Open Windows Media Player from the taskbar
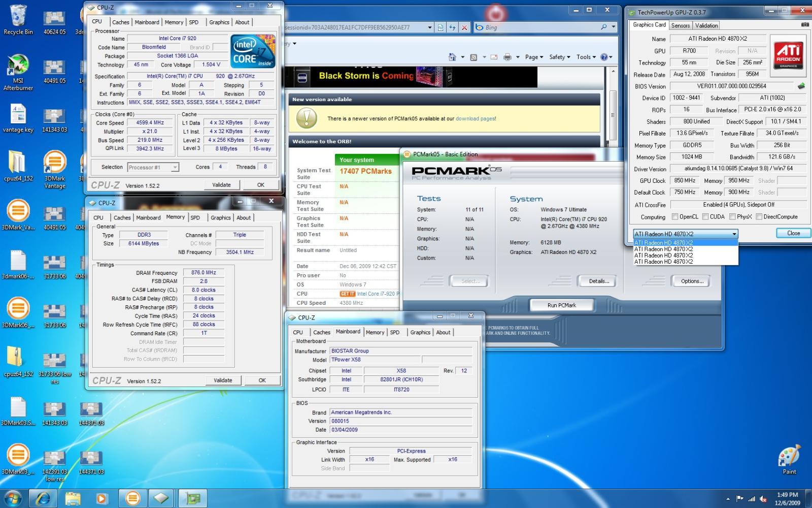This screenshot has width=812, height=508. [x=103, y=498]
